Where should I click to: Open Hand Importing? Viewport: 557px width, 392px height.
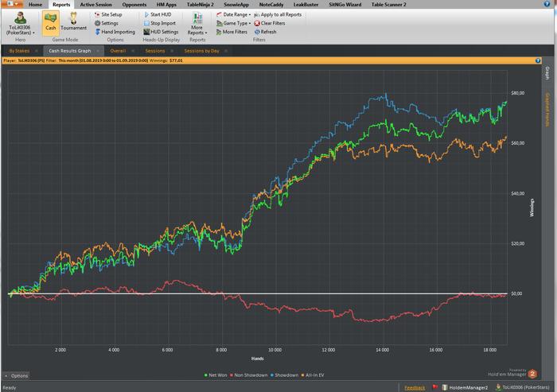click(115, 32)
